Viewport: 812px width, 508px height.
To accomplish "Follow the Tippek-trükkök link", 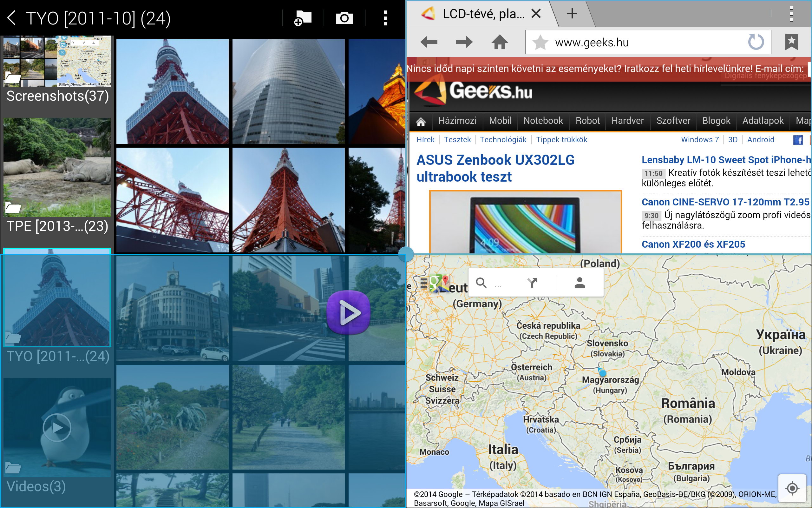I will point(562,140).
